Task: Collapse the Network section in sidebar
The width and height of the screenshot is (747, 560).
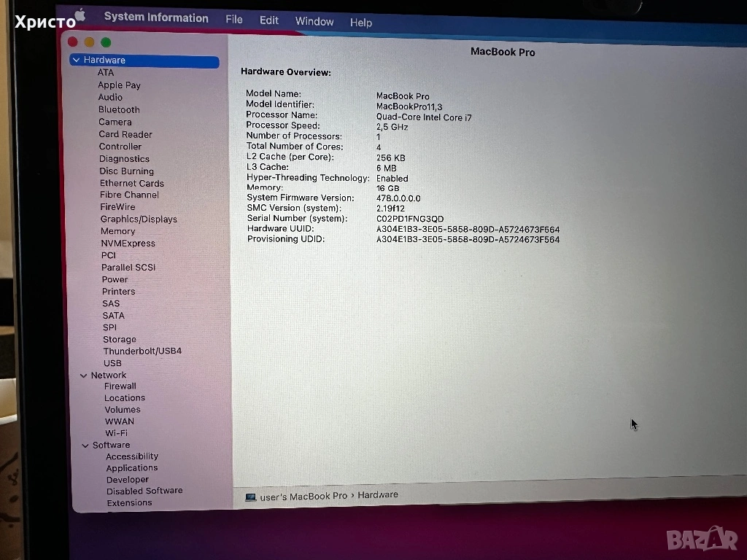Action: [x=84, y=376]
